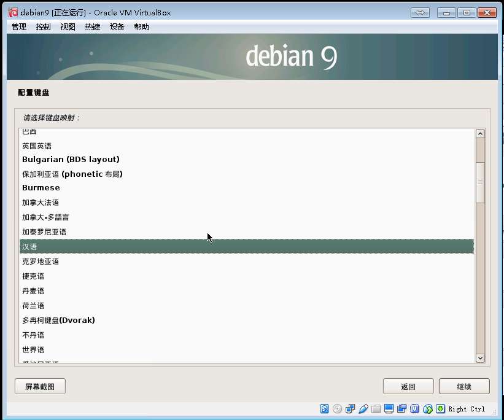Select 世界语 keyboard layout

point(246,349)
